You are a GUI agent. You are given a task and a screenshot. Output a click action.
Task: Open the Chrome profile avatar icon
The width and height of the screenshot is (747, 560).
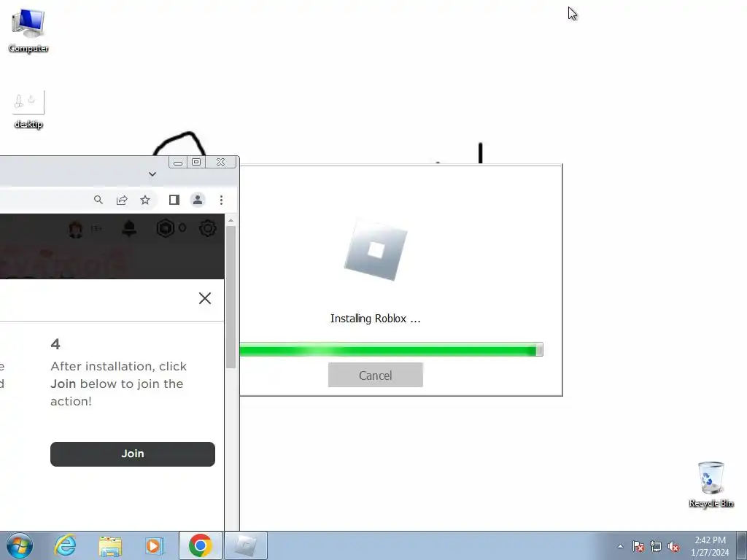[198, 200]
